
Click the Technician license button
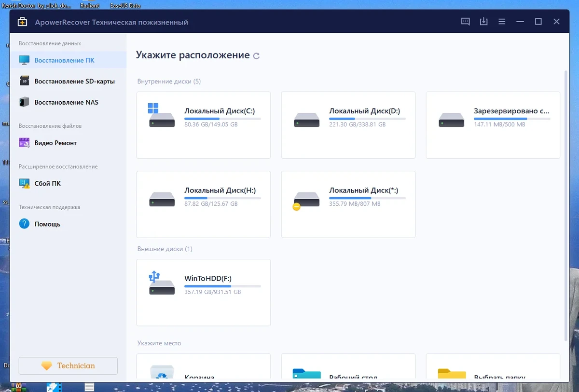68,366
